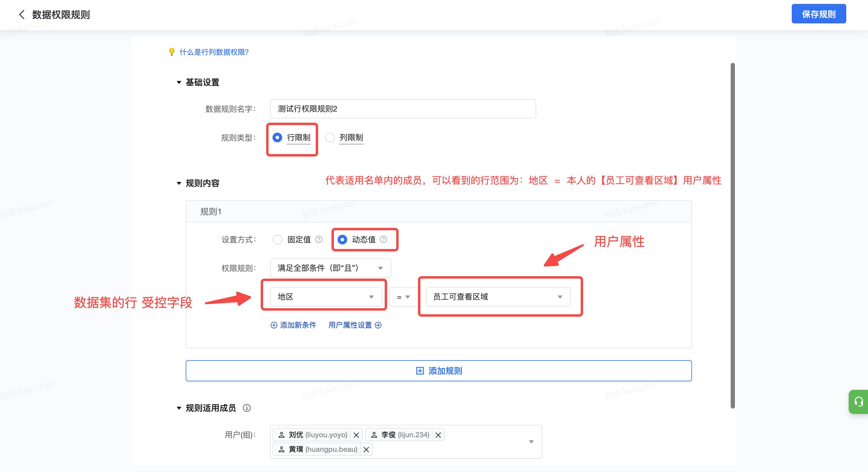Image resolution: width=868 pixels, height=472 pixels.
Task: Click person icon on 刘优 tag
Action: (281, 435)
